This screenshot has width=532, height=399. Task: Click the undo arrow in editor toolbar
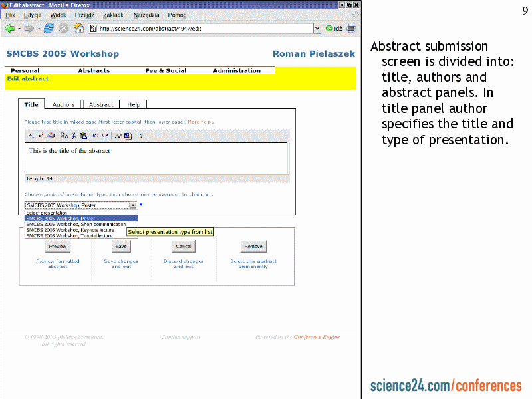[x=95, y=136]
